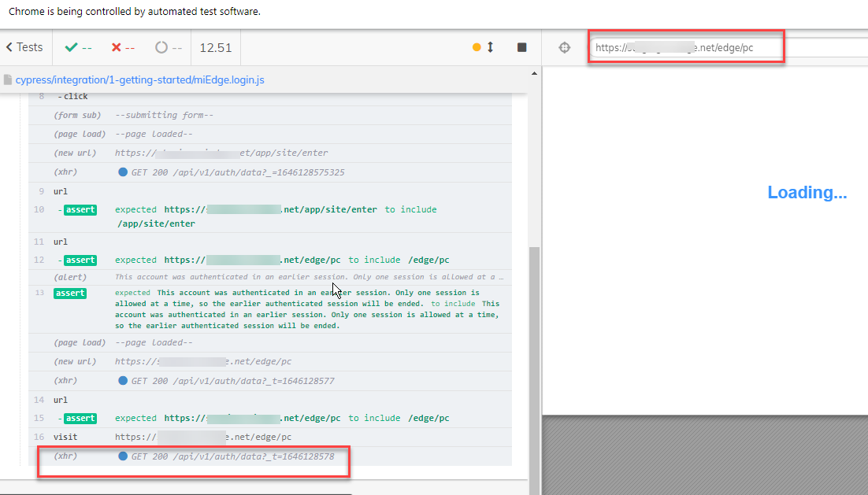
Task: Click the blue dot on xhr 1646128575325
Action: [x=123, y=172]
